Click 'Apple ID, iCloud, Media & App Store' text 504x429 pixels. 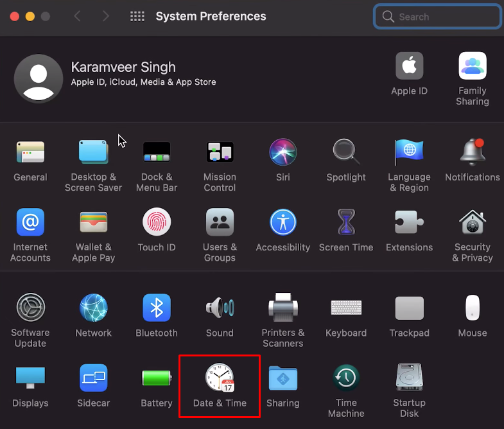143,82
